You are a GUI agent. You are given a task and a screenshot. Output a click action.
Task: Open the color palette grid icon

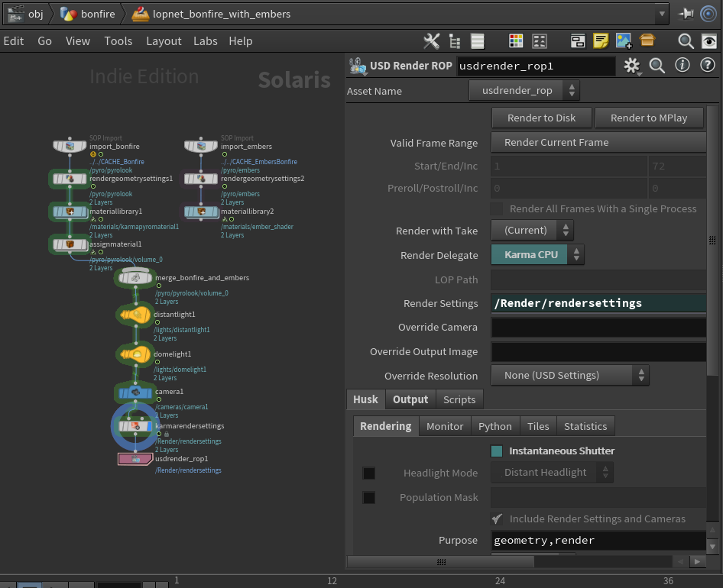(516, 41)
